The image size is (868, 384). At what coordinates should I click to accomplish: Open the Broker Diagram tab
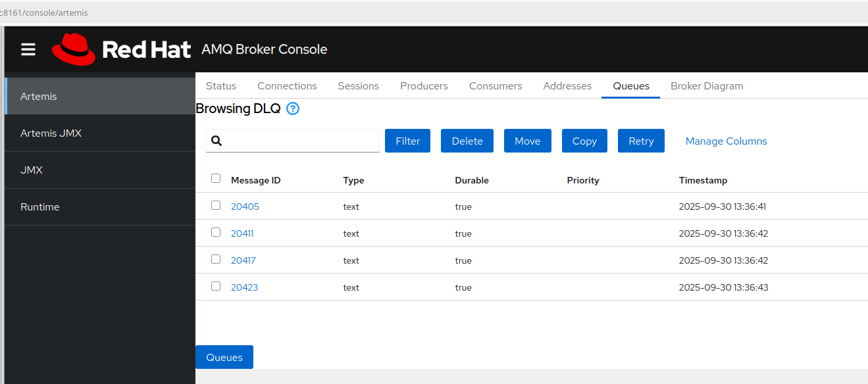[707, 86]
